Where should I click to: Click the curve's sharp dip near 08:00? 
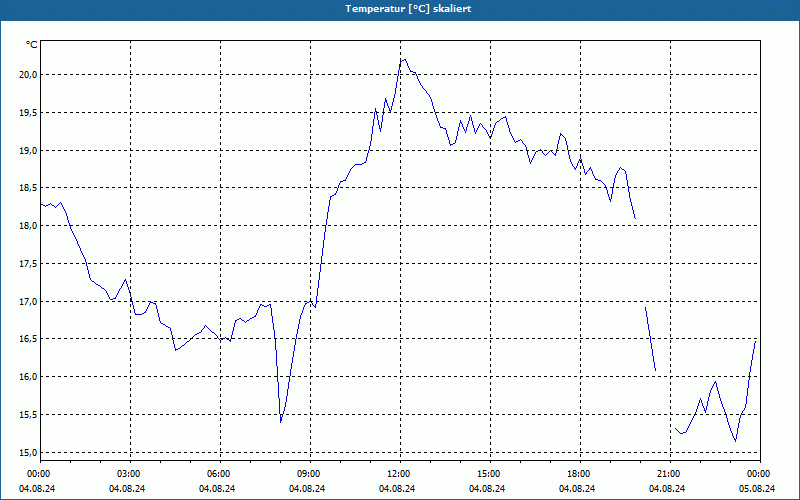pyautogui.click(x=281, y=421)
